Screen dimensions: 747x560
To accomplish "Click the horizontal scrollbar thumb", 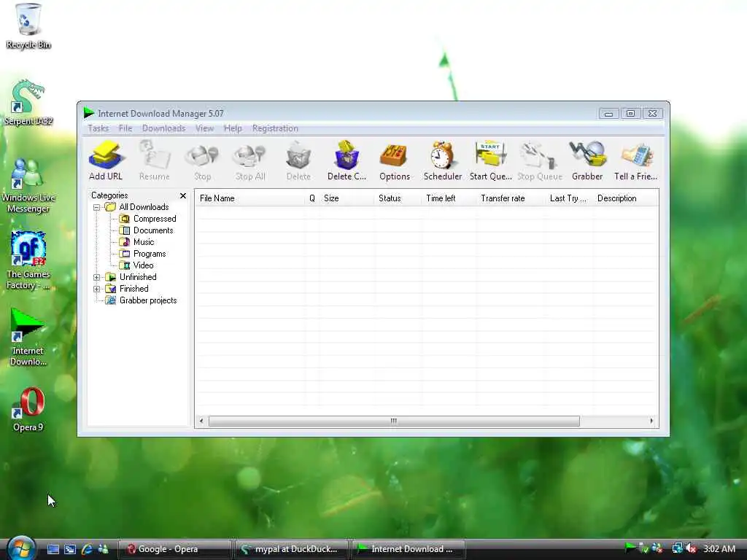I will tap(394, 421).
